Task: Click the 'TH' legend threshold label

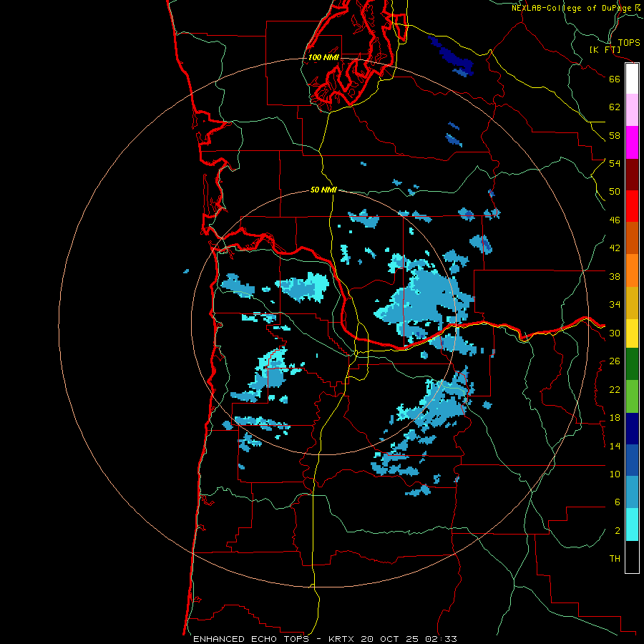Action: pos(615,559)
